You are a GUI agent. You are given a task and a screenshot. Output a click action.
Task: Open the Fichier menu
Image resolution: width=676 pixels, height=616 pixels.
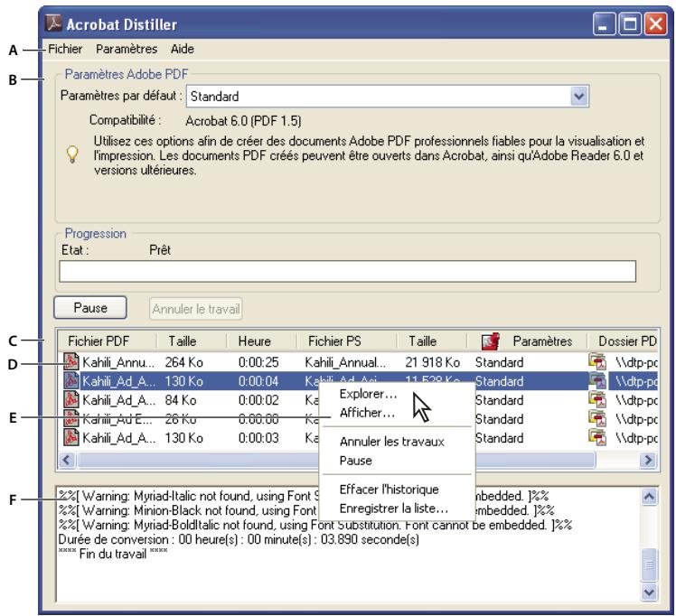pyautogui.click(x=65, y=49)
